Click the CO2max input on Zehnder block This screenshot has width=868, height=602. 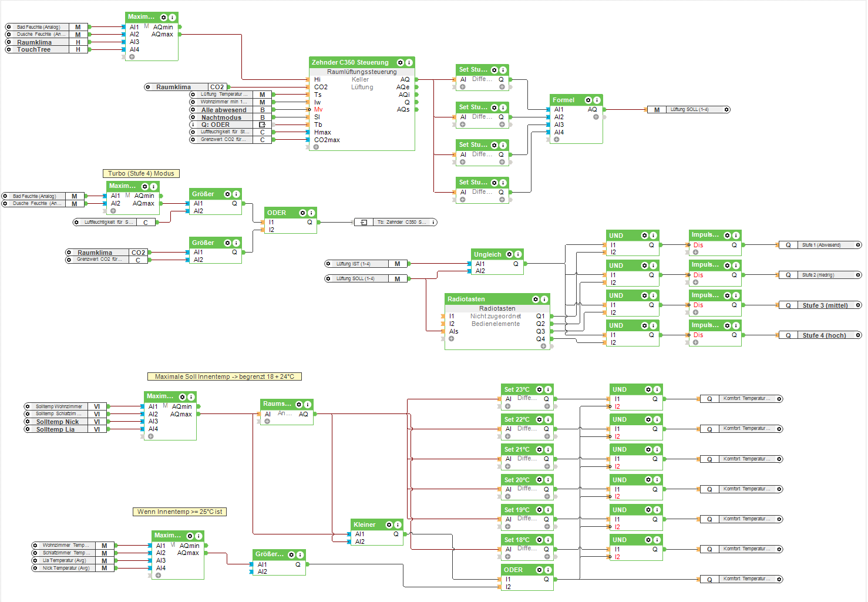pos(327,140)
